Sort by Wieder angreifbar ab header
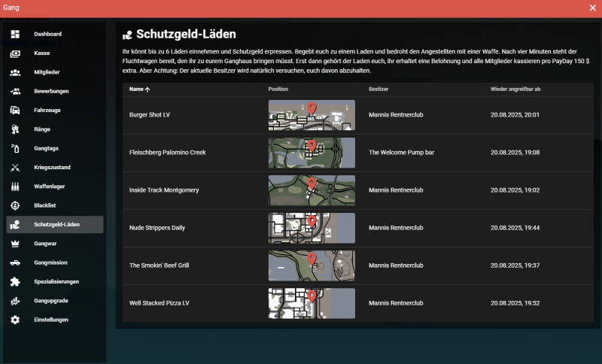602x364 pixels. coord(515,89)
